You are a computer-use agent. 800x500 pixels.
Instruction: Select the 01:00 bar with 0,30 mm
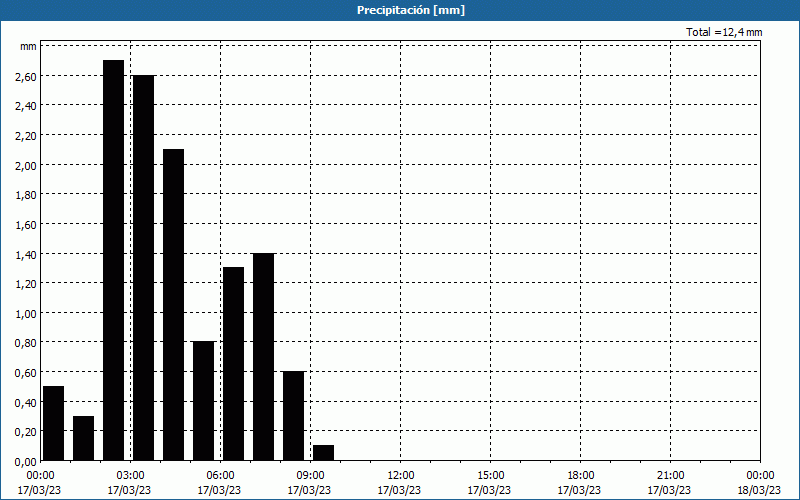click(x=84, y=438)
